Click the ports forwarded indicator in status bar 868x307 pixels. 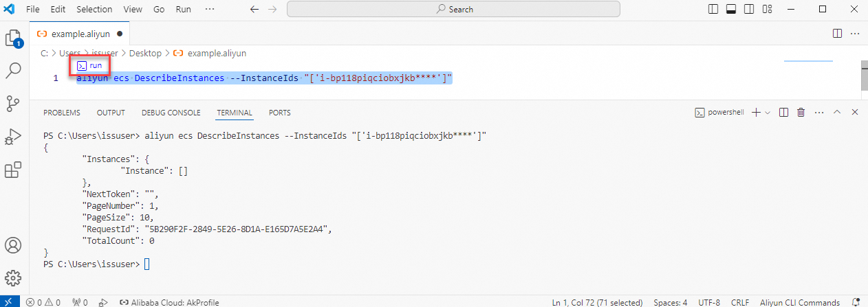pyautogui.click(x=80, y=302)
